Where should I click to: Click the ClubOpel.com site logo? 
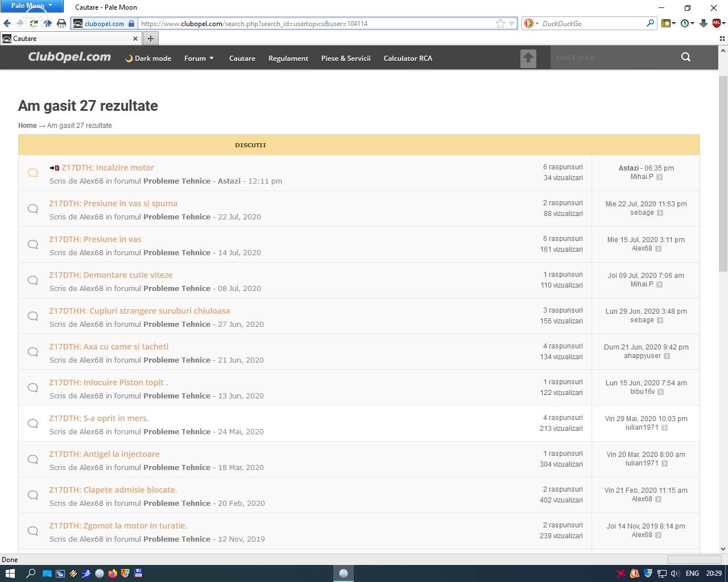click(x=69, y=57)
